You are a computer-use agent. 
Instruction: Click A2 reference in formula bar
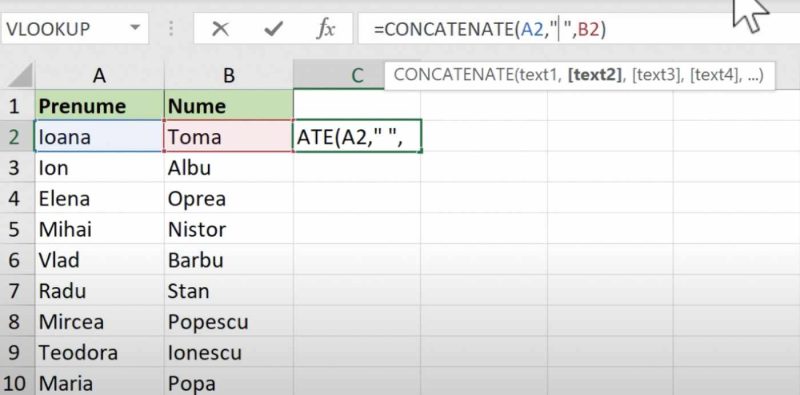click(x=533, y=30)
